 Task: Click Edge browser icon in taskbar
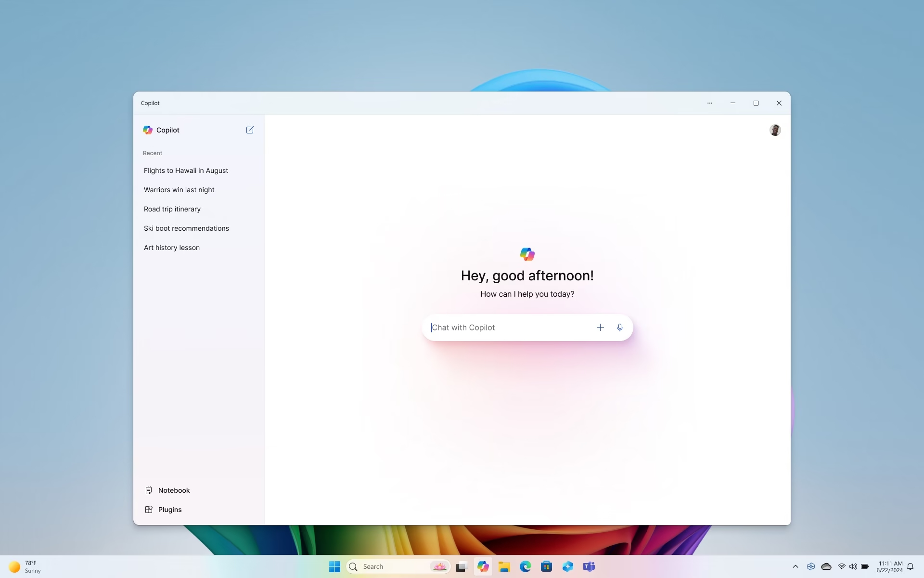[525, 566]
